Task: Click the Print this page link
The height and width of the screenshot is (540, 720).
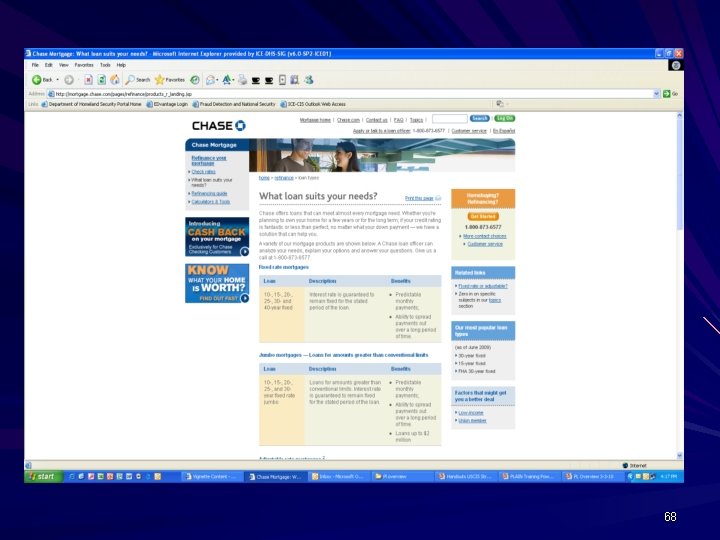Action: (x=419, y=198)
